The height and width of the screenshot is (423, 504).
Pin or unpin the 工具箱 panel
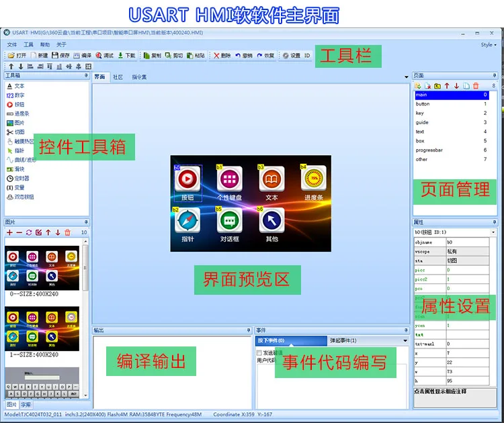click(x=85, y=76)
